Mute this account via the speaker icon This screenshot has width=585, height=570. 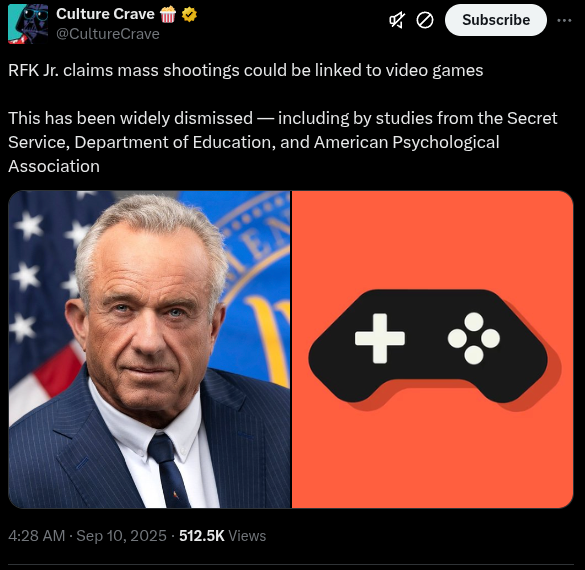397,20
